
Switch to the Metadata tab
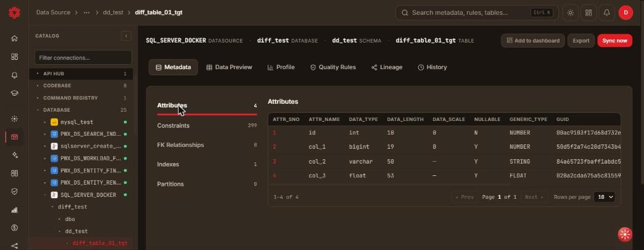point(173,67)
